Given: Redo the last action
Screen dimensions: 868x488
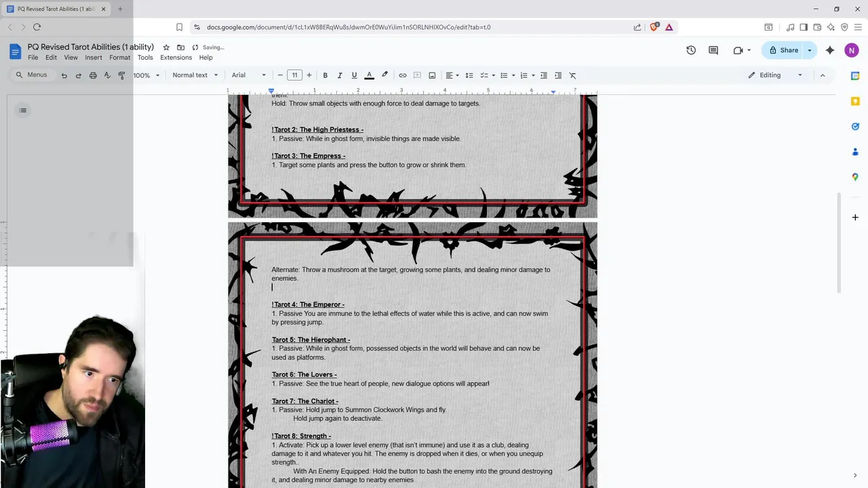Looking at the screenshot, I should 79,75.
